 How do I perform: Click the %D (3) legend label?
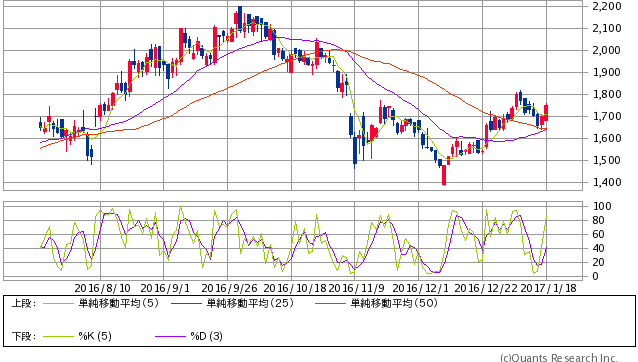pyautogui.click(x=206, y=336)
